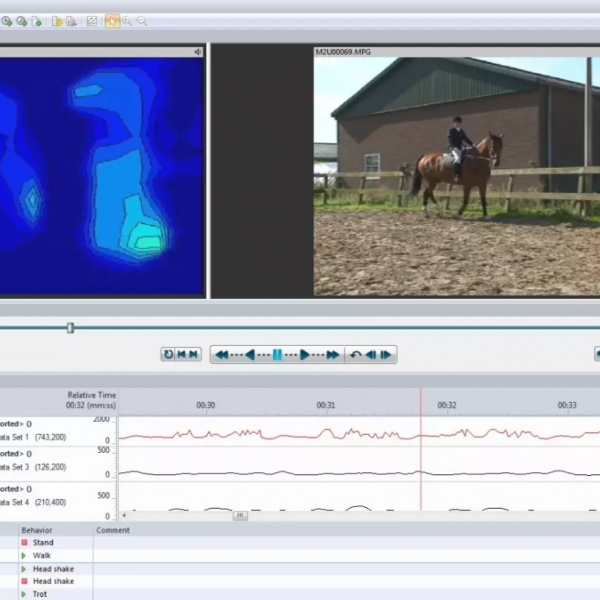Click the fit-to-window toolbar icon

pos(93,21)
